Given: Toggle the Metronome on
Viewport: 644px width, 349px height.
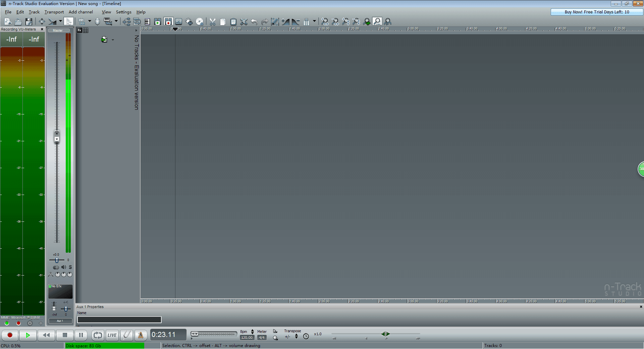Looking at the screenshot, I should coord(141,335).
